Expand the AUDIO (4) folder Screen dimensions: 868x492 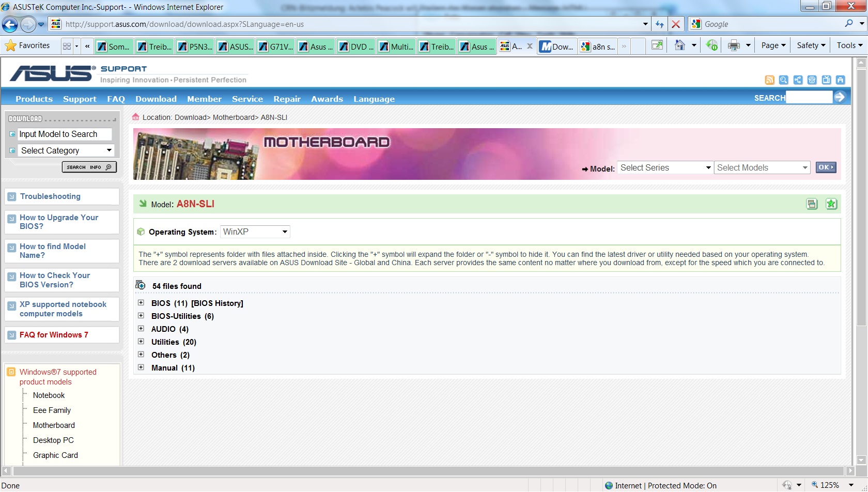pyautogui.click(x=141, y=329)
